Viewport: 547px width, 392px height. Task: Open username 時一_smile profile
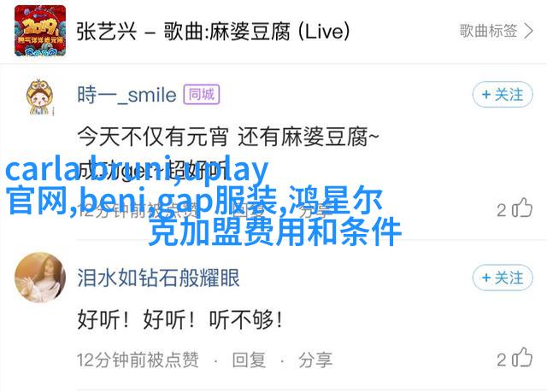coord(127,95)
